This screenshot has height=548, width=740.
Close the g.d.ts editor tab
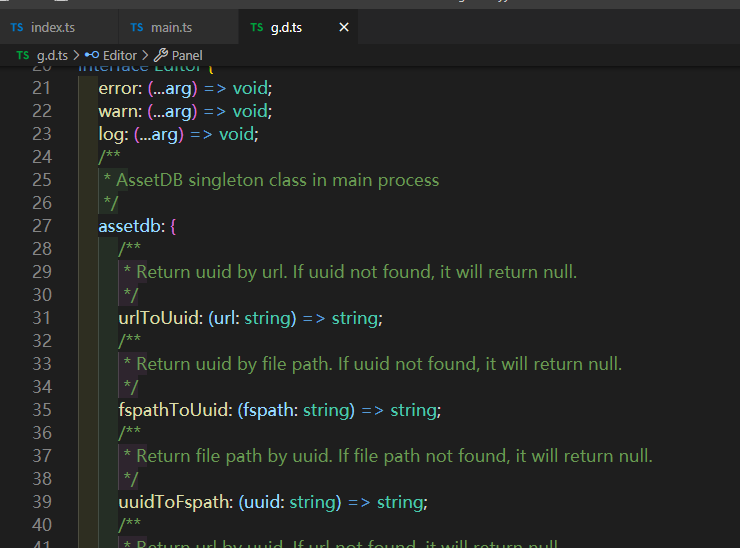tap(344, 27)
